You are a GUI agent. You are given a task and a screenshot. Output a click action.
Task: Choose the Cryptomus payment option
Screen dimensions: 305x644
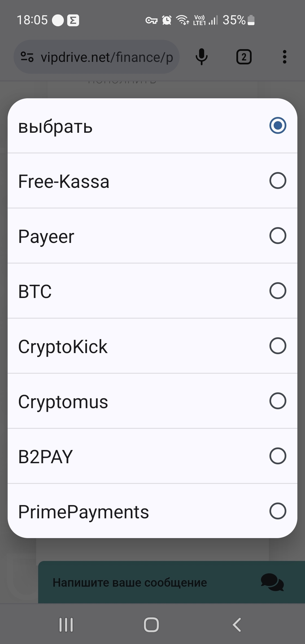63,401
